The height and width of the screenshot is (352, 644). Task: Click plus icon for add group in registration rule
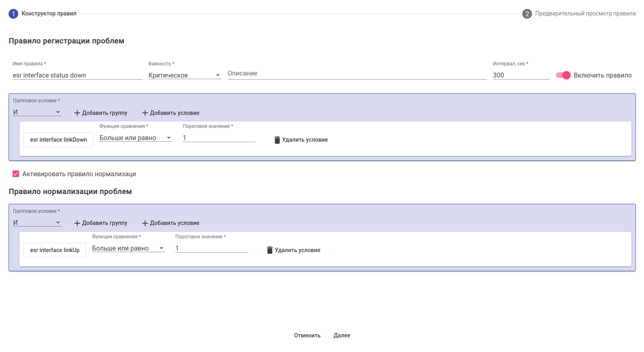point(77,113)
